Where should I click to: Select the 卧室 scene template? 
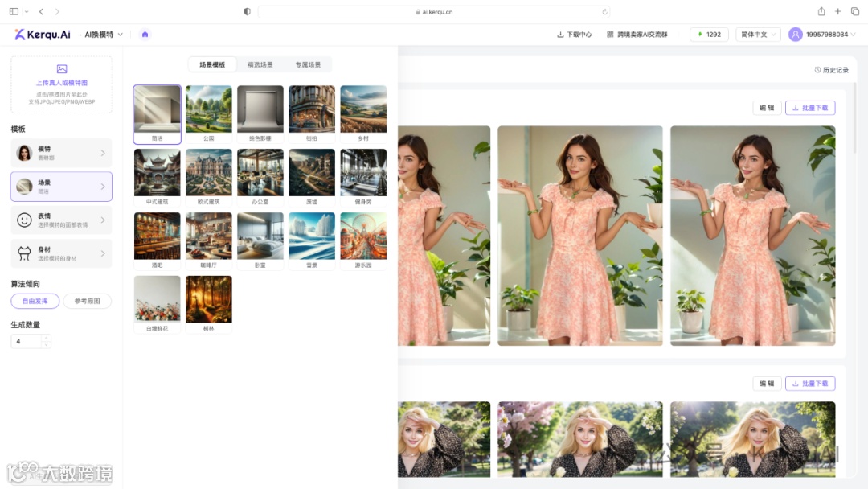260,241
